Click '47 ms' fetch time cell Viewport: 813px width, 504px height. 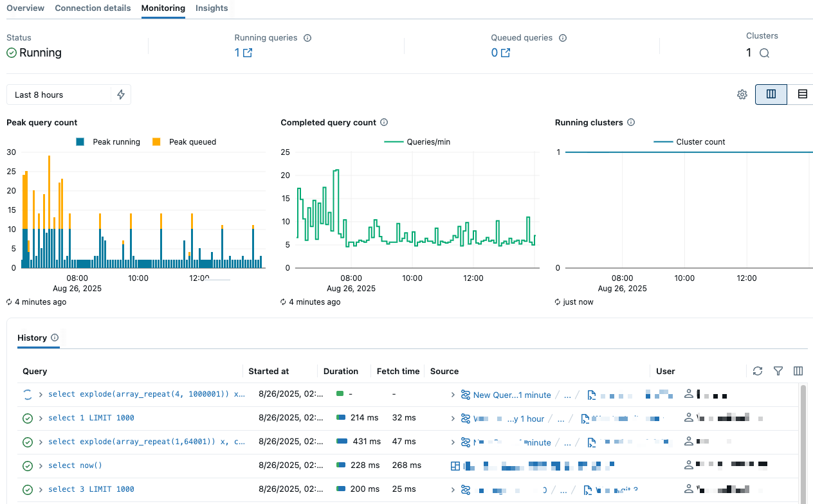(x=404, y=442)
